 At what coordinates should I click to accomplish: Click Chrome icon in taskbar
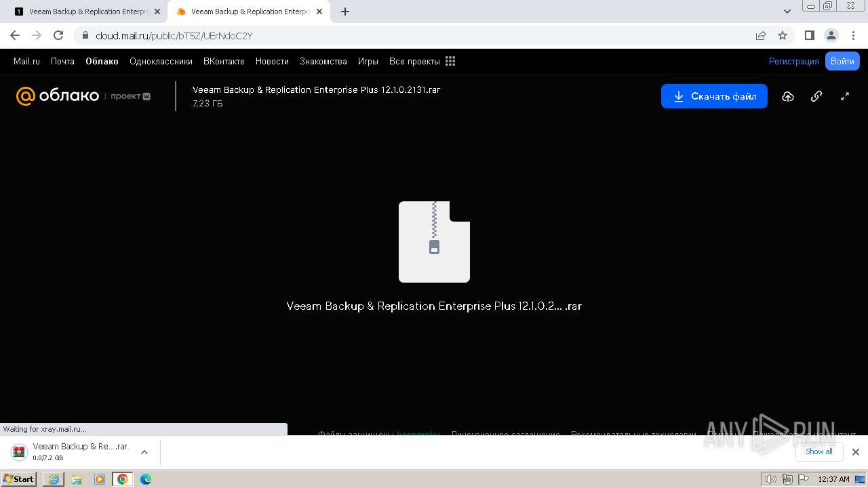click(x=123, y=479)
